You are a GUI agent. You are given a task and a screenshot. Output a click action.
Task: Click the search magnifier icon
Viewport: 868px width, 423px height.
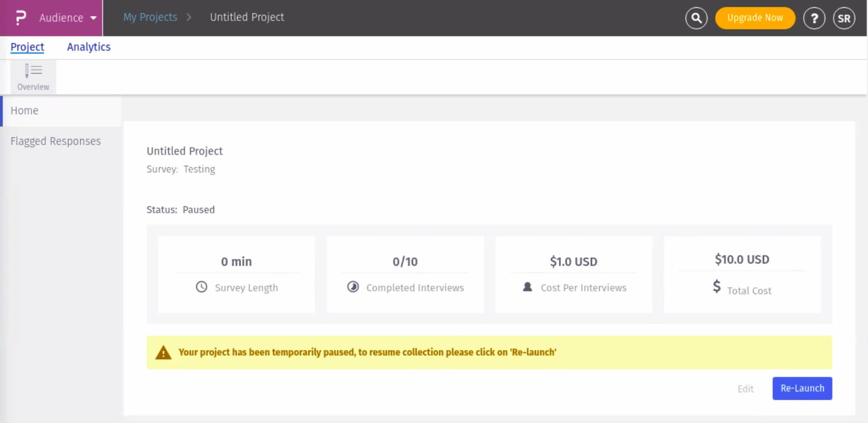[696, 18]
